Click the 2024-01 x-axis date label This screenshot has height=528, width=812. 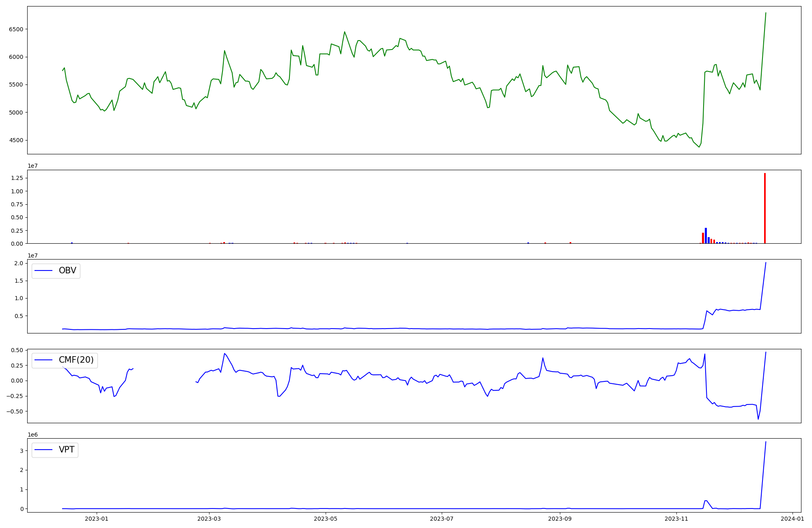pos(793,518)
